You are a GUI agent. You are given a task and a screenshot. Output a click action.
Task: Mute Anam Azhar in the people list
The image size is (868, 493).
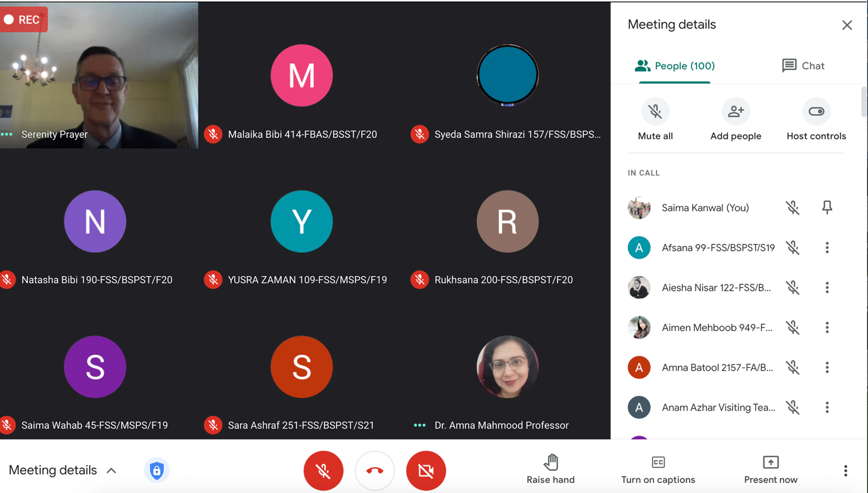coord(792,407)
